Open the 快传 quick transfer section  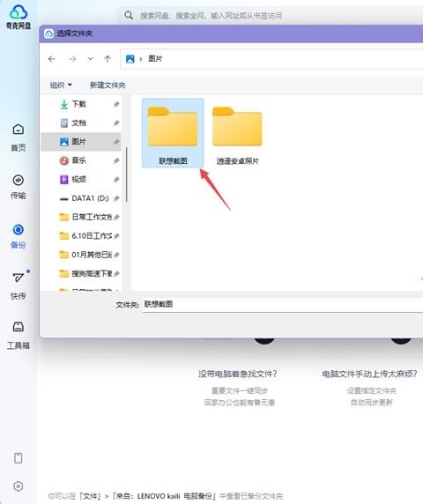pyautogui.click(x=19, y=286)
